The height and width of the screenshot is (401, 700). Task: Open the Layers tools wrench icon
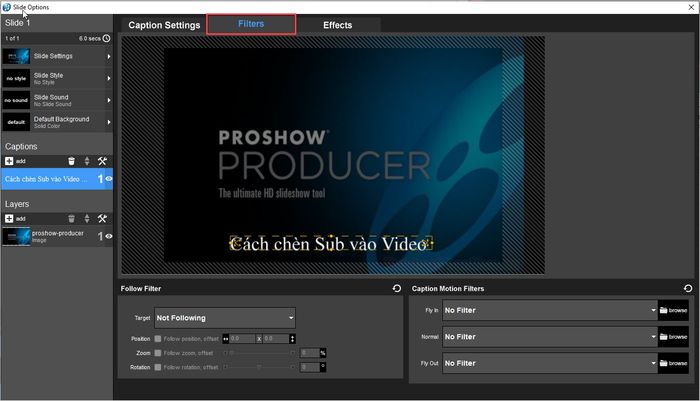coord(102,218)
